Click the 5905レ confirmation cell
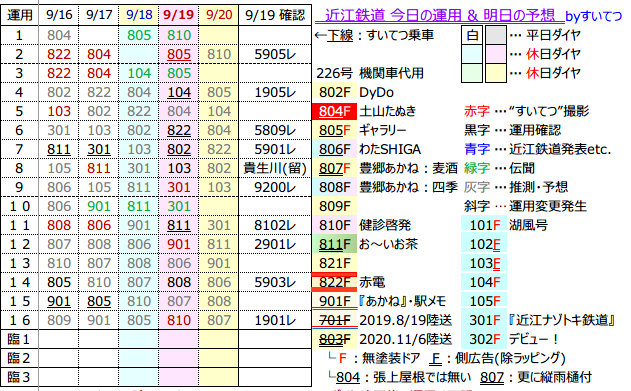Viewport: 631px width, 391px height. (275, 54)
